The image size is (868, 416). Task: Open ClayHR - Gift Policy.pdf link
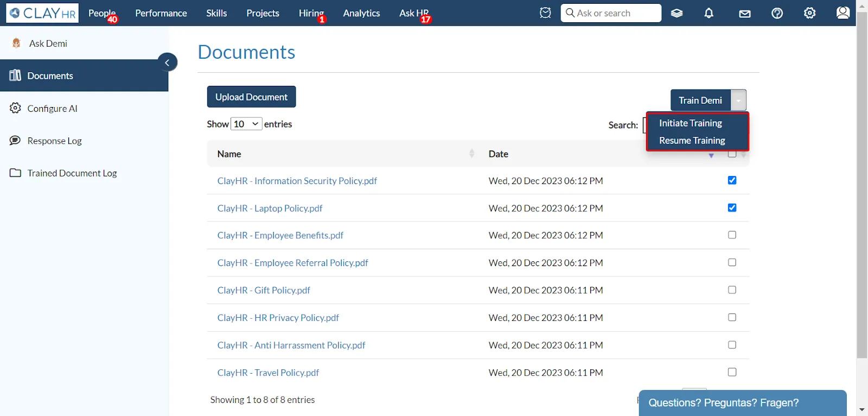click(x=264, y=290)
